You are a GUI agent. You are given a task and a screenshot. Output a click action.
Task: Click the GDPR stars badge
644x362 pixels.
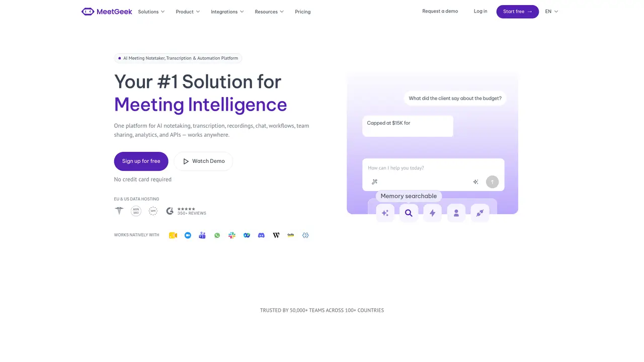(x=153, y=211)
